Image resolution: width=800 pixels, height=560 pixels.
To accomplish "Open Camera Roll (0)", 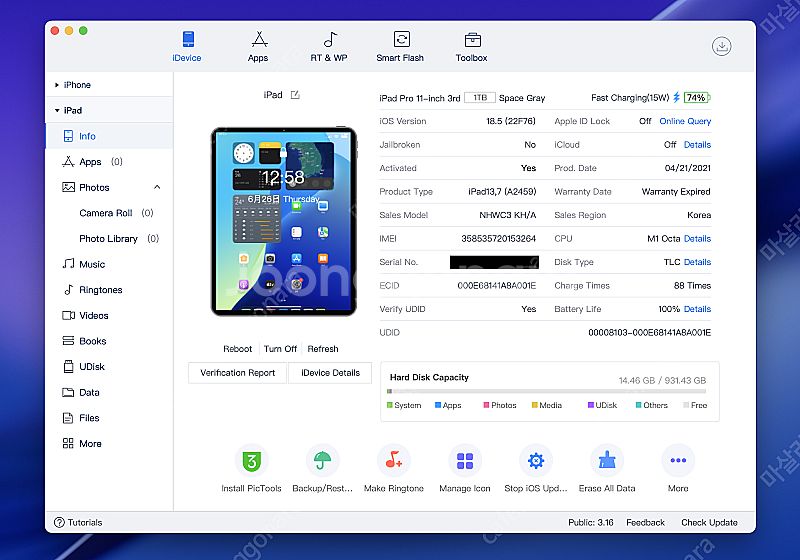I will (116, 213).
